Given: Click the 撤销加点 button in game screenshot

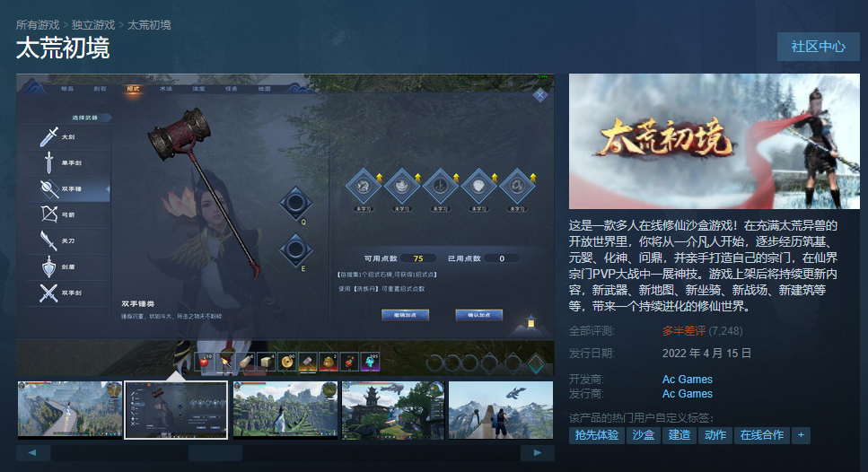Looking at the screenshot, I should coord(405,315).
